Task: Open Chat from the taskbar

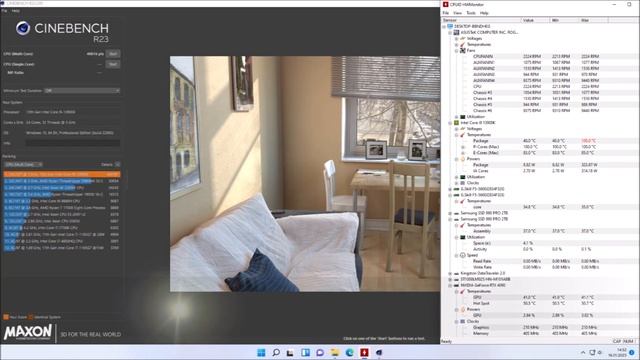Action: pos(320,352)
